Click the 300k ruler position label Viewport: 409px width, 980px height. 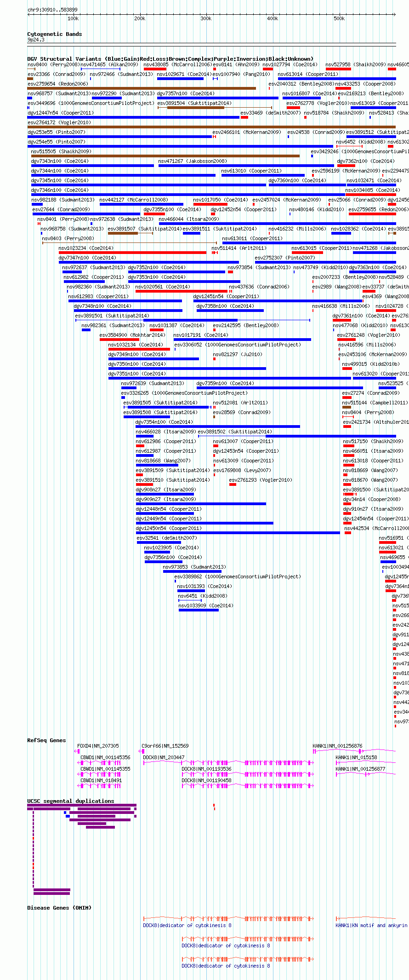tap(206, 18)
